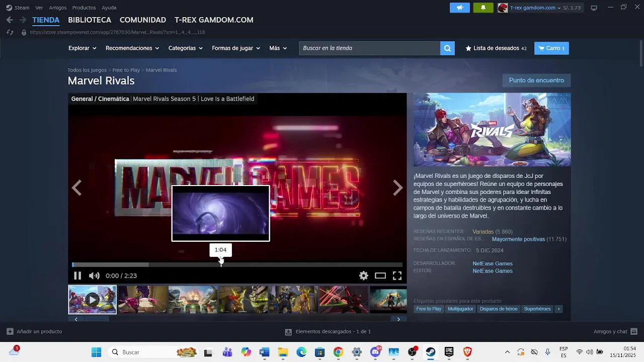Pause the Marvel Rivals trailer video
Viewport: 644px width, 362px height.
[77, 276]
